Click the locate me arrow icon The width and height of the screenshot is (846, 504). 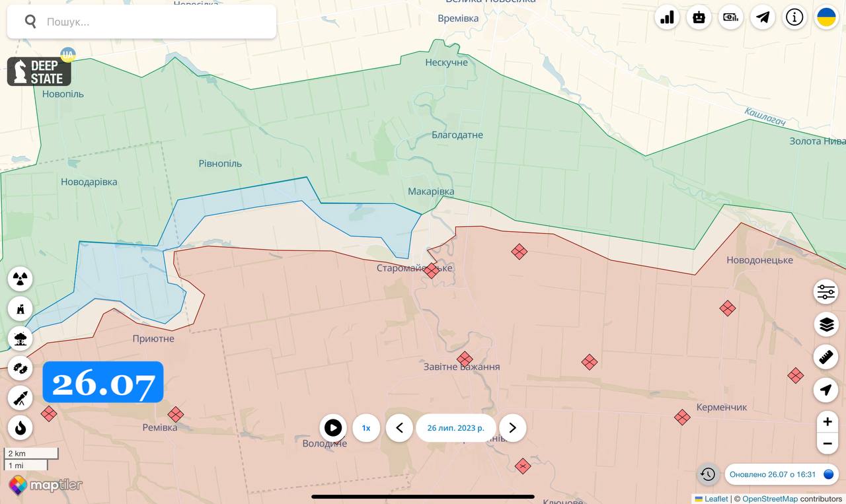point(826,390)
